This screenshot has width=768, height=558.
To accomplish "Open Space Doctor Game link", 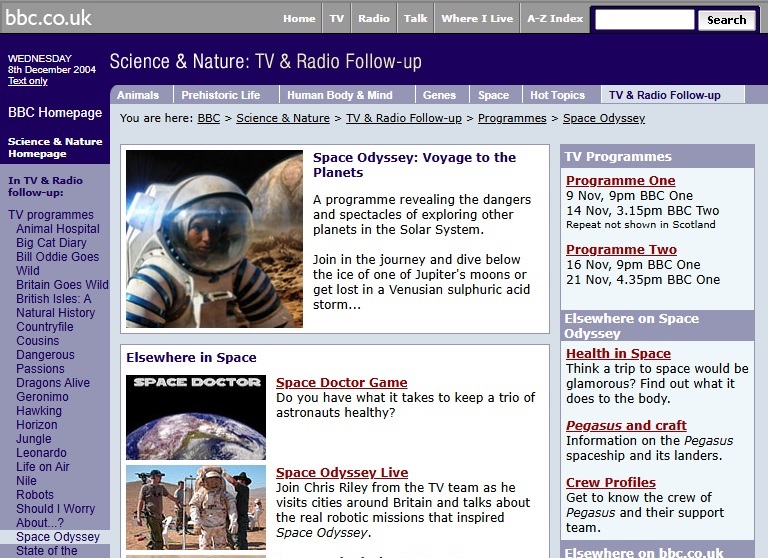I will coord(341,382).
